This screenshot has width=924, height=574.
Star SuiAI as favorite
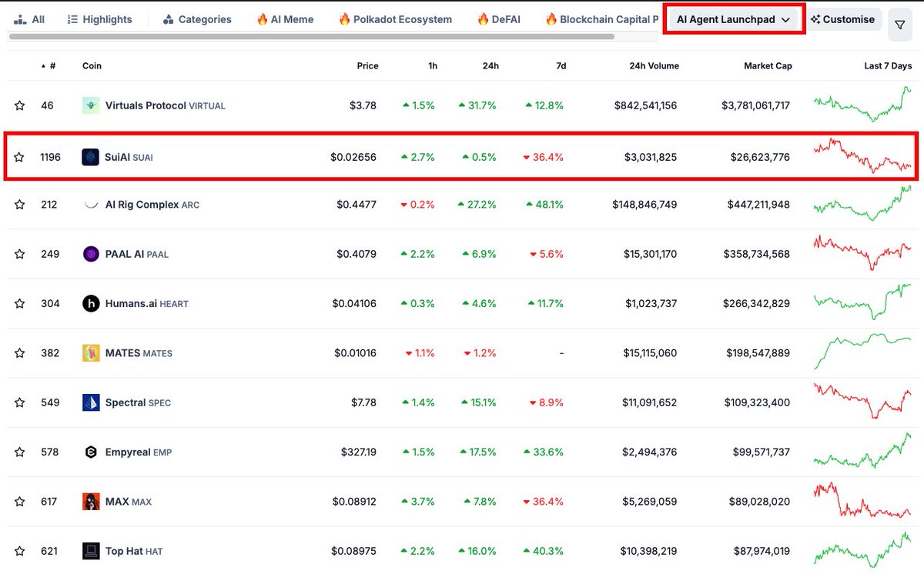coord(19,158)
